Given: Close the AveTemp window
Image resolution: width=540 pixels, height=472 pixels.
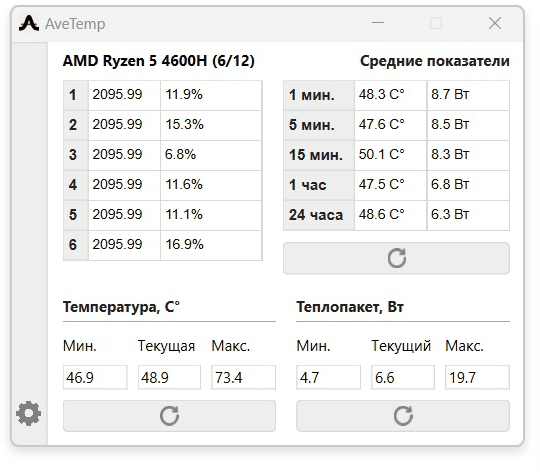Looking at the screenshot, I should point(495,23).
